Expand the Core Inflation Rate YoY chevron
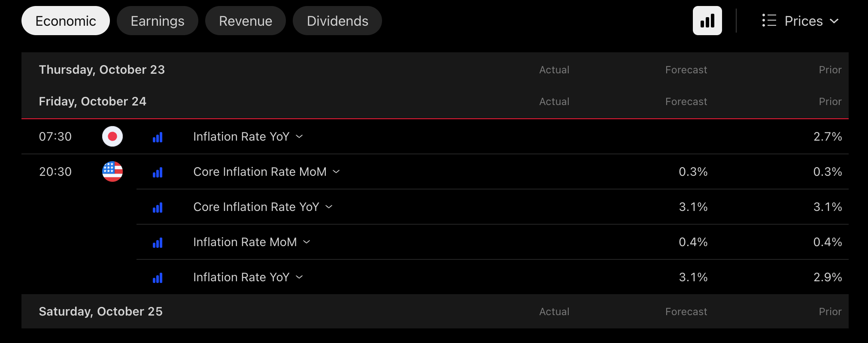Screen dimensions: 868x343 tap(329, 207)
